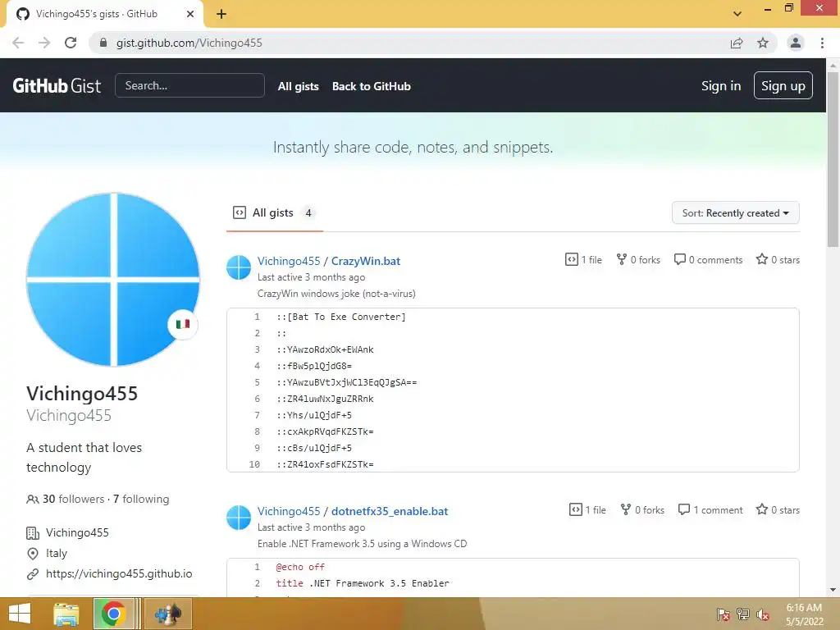This screenshot has height=630, width=840.
Task: Close the Vichingo455's gists tab
Action: pyautogui.click(x=190, y=14)
